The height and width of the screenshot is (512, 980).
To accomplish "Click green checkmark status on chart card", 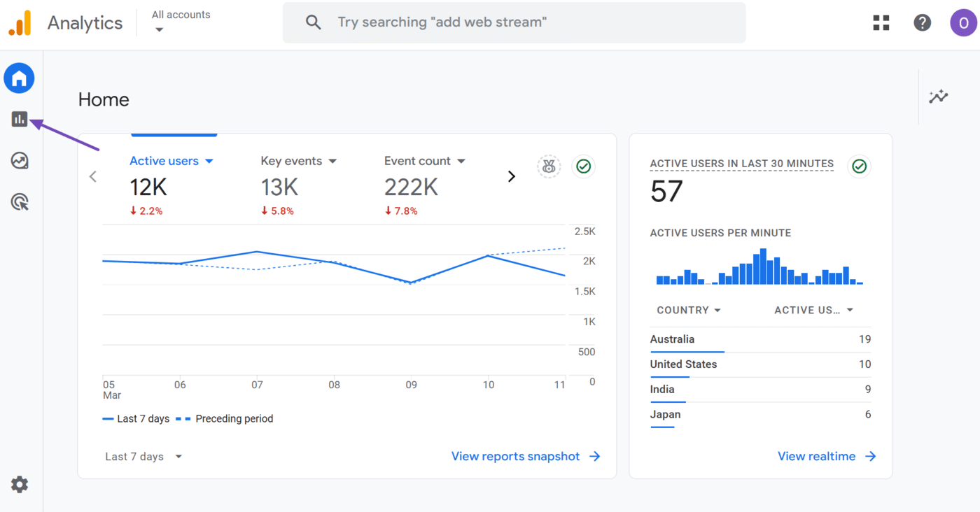I will pyautogui.click(x=583, y=166).
